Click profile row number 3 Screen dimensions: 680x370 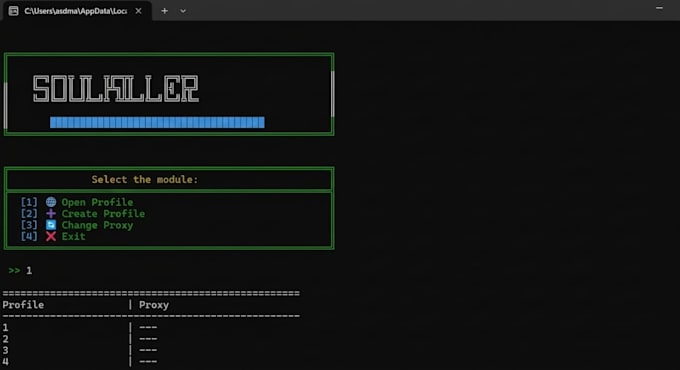click(x=5, y=350)
